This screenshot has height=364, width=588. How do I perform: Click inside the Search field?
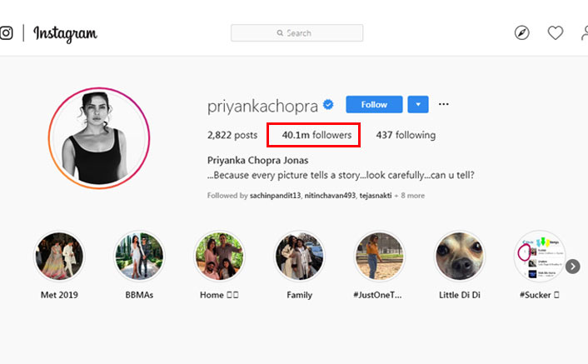(x=296, y=33)
